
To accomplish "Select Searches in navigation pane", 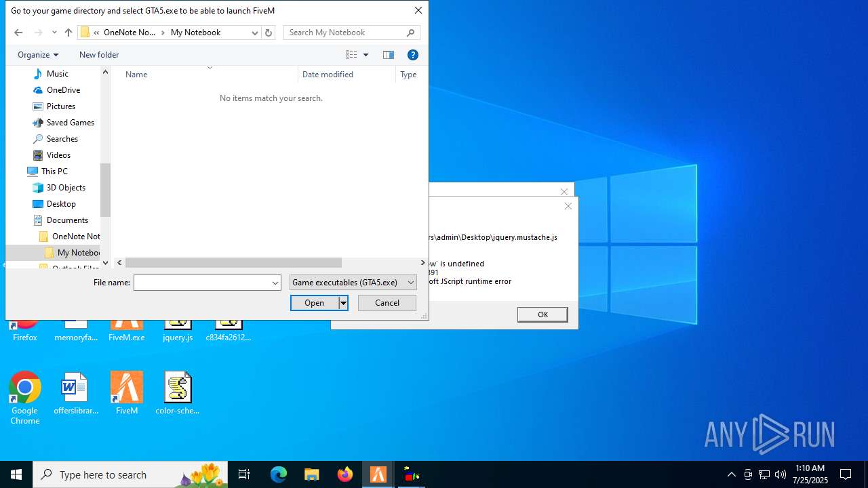I will [62, 139].
